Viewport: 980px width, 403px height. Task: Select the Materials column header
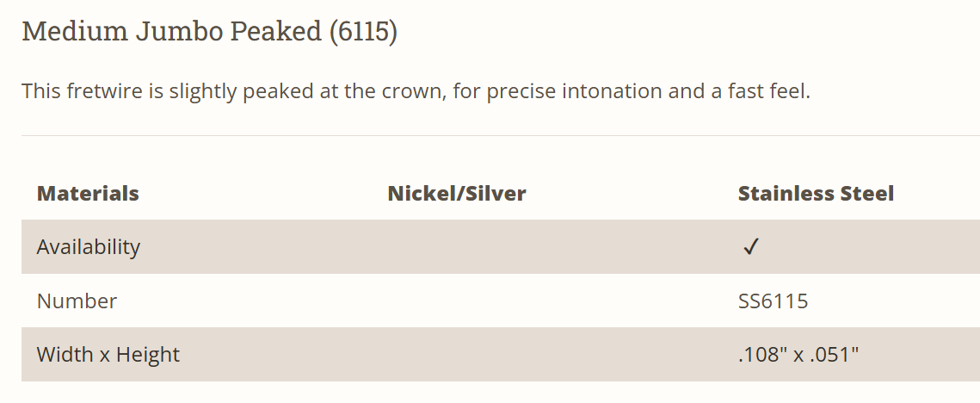click(88, 193)
